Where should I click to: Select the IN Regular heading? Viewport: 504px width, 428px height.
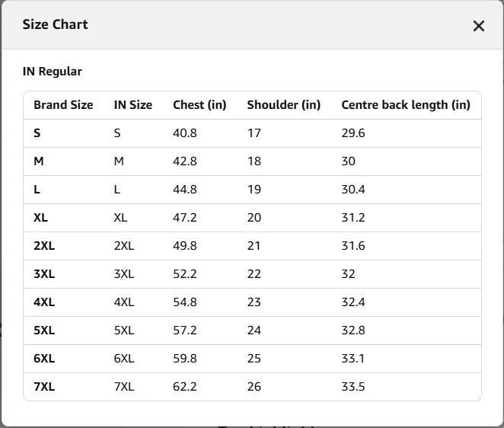(53, 72)
